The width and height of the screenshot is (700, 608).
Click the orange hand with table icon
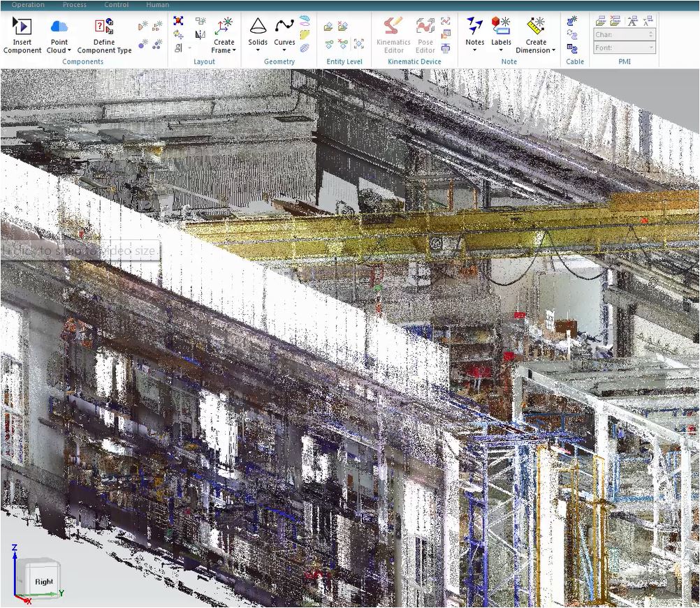(x=445, y=34)
